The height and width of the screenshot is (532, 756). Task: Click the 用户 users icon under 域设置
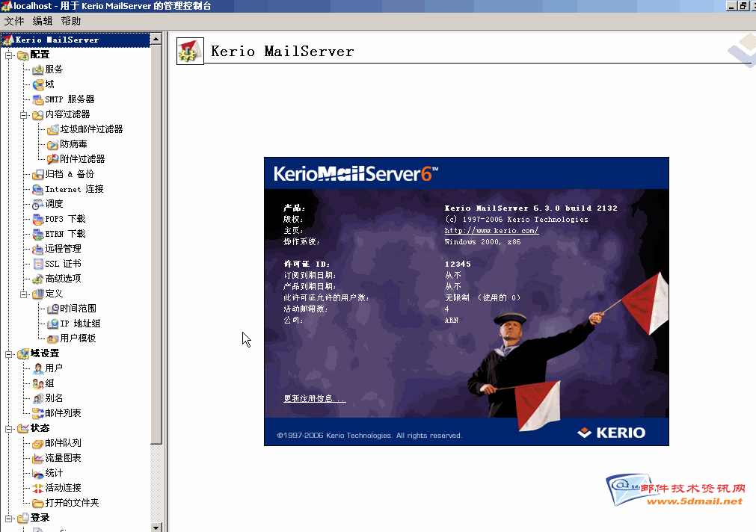coord(38,368)
